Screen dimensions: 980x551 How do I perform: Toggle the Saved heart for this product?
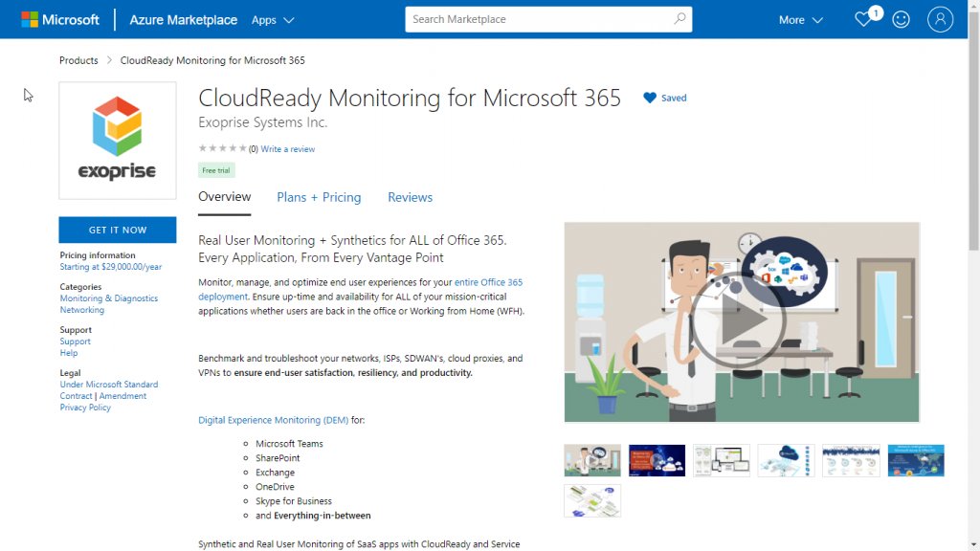click(x=665, y=99)
